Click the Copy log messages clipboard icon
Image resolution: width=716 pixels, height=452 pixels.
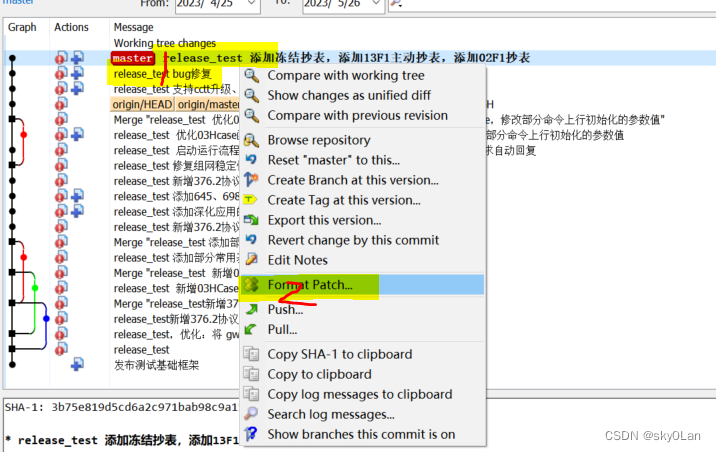[252, 394]
